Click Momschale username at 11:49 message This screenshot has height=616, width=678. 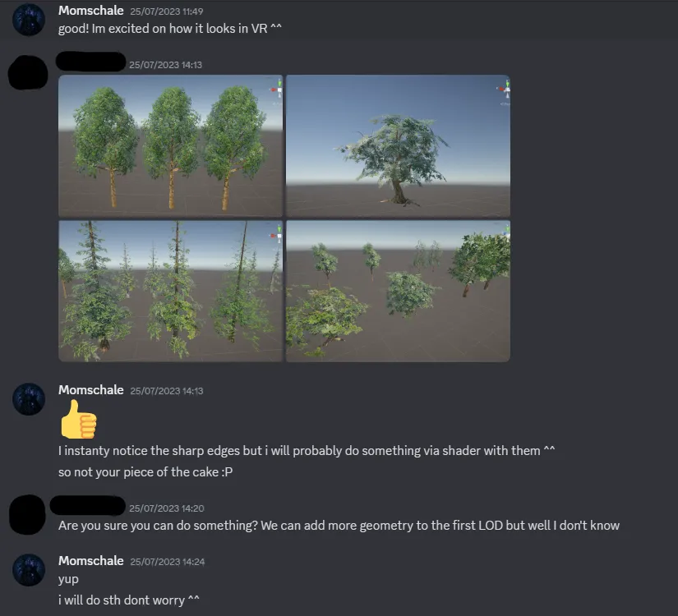[90, 11]
